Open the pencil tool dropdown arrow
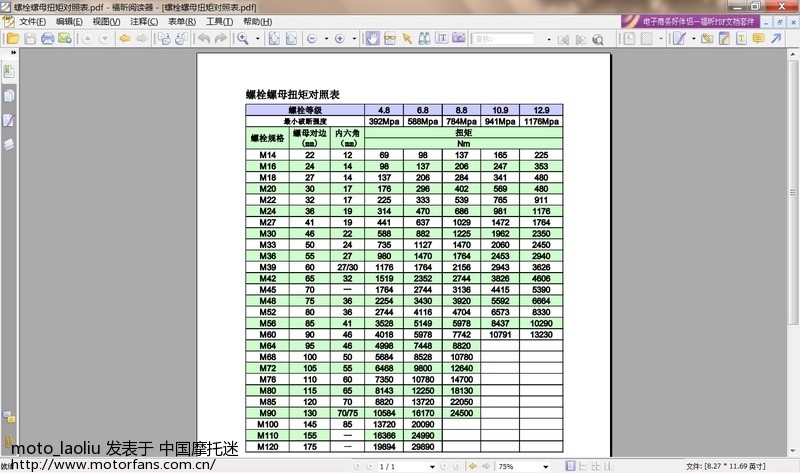 click(x=693, y=39)
